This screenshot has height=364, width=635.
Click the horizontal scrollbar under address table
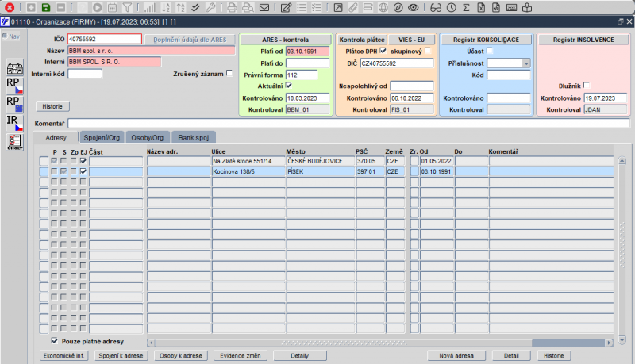point(380,343)
